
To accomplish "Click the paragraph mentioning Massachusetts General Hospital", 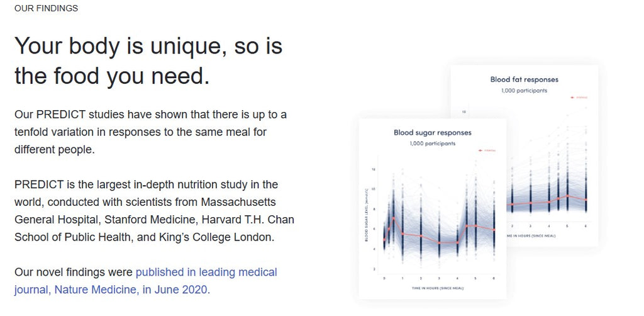I will click(x=154, y=211).
